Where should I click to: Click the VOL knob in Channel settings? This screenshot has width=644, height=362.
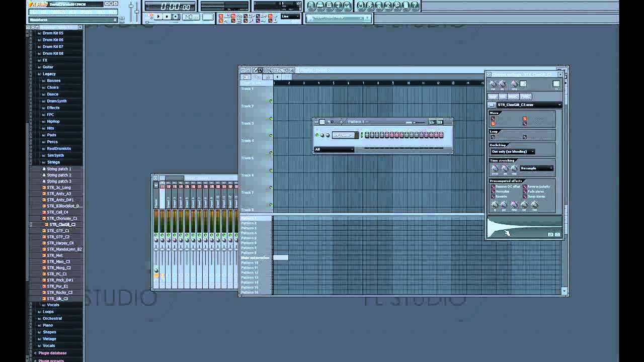tap(503, 84)
